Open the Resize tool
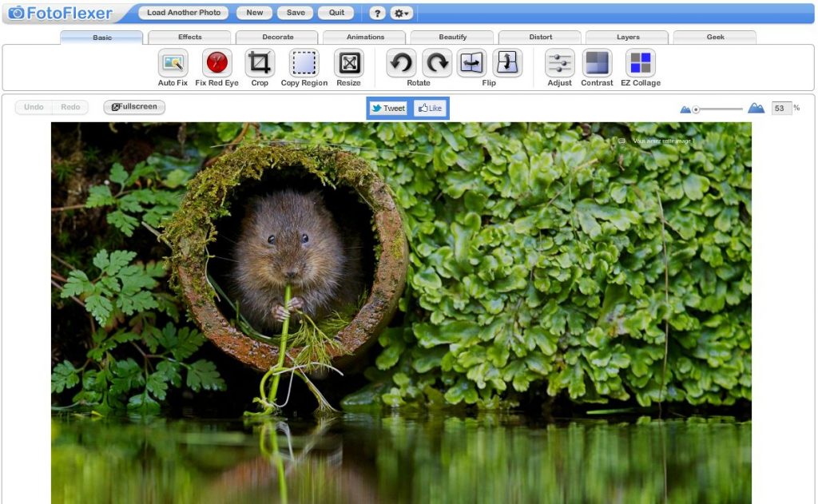The image size is (818, 504). pyautogui.click(x=348, y=65)
